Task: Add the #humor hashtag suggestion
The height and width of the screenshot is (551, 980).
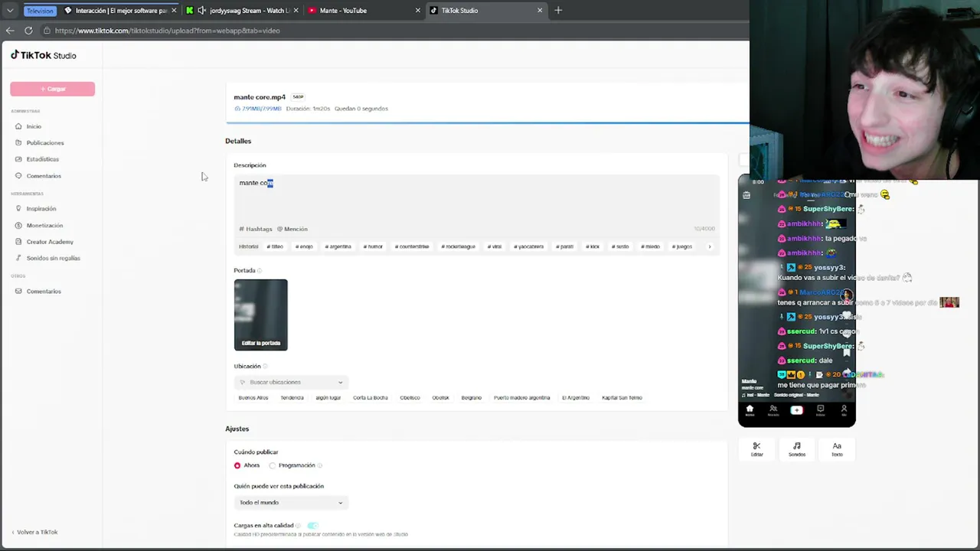Action: coord(373,246)
